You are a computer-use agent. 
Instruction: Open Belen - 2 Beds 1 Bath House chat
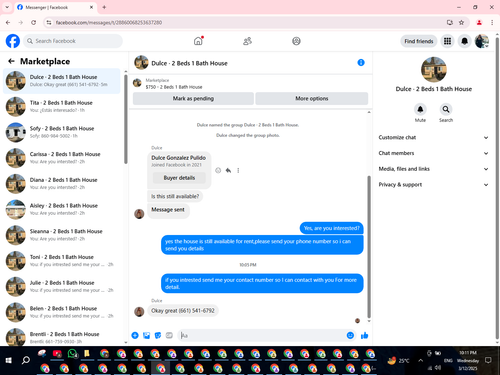coord(62,312)
